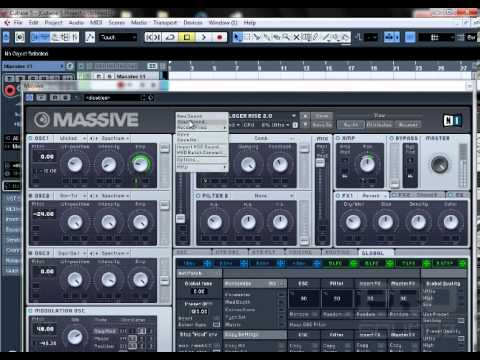
Task: Choose Options in Massive file menu
Action: point(201,160)
